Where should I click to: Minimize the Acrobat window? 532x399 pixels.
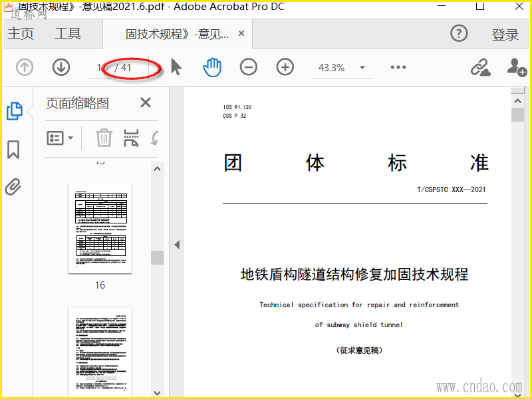[442, 6]
